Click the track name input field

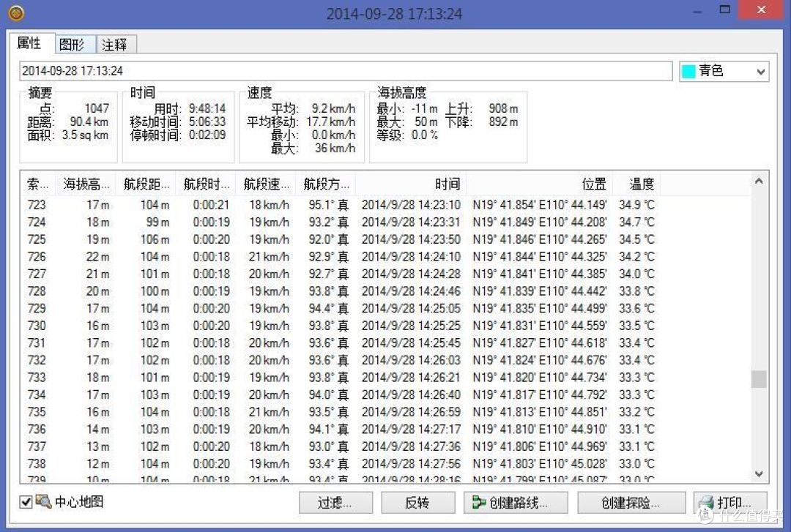tap(346, 71)
